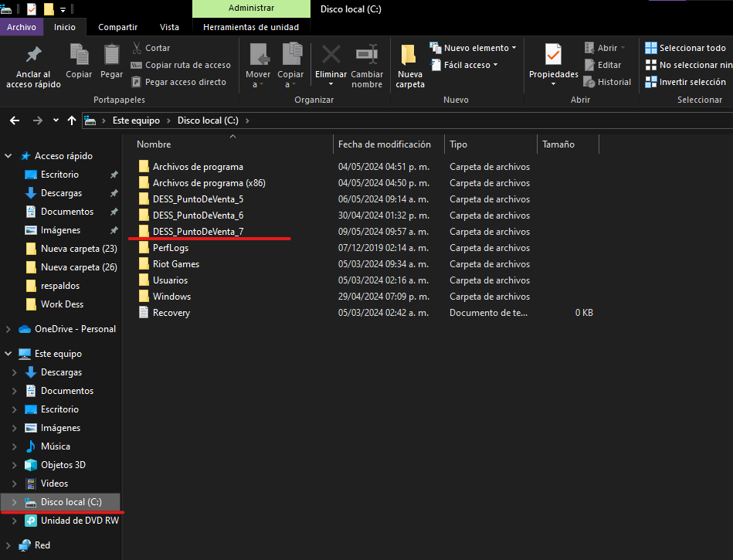Click the Propiedades checkmark icon
733x560 pixels.
pos(554,55)
